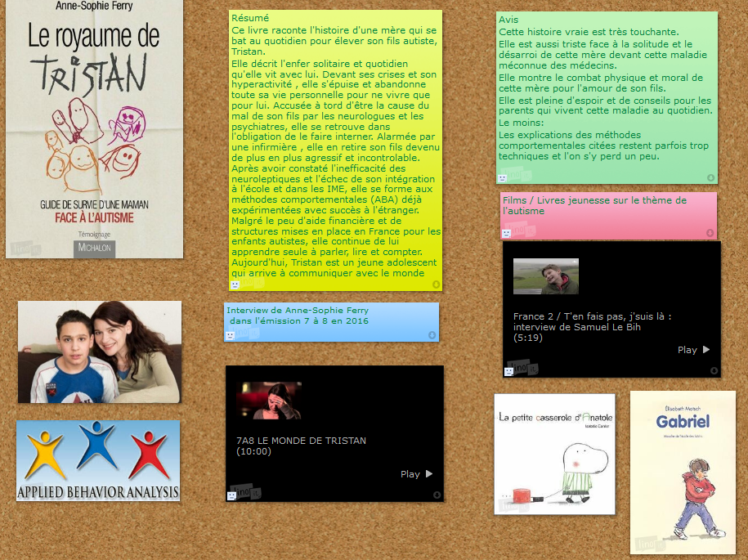
Task: Click the "Avis" heading on the green note
Action: click(x=508, y=20)
